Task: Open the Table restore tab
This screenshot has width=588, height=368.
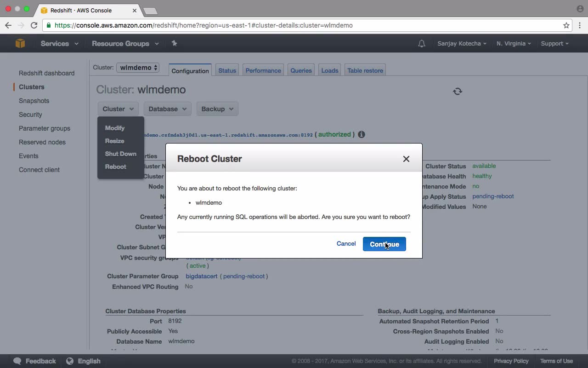Action: [365, 70]
